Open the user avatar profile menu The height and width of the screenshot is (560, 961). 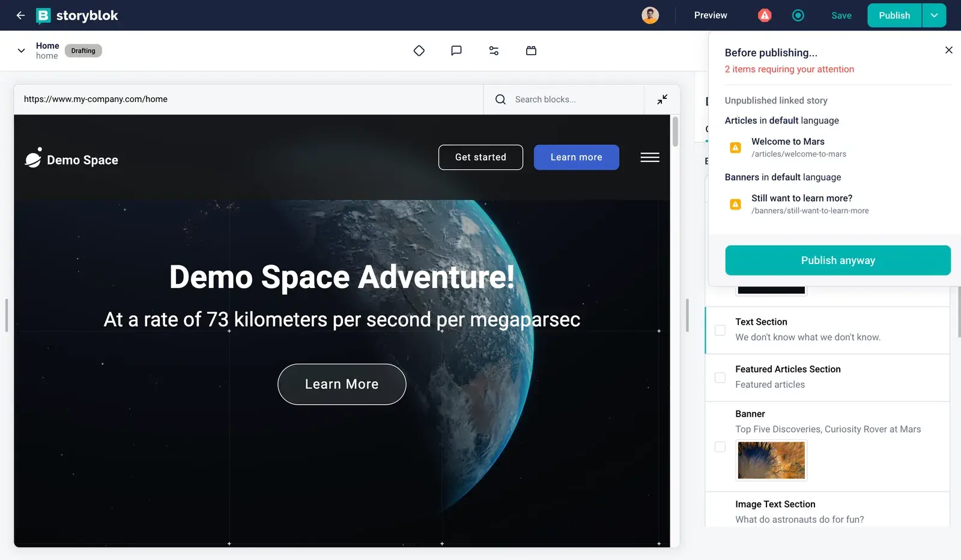[650, 16]
